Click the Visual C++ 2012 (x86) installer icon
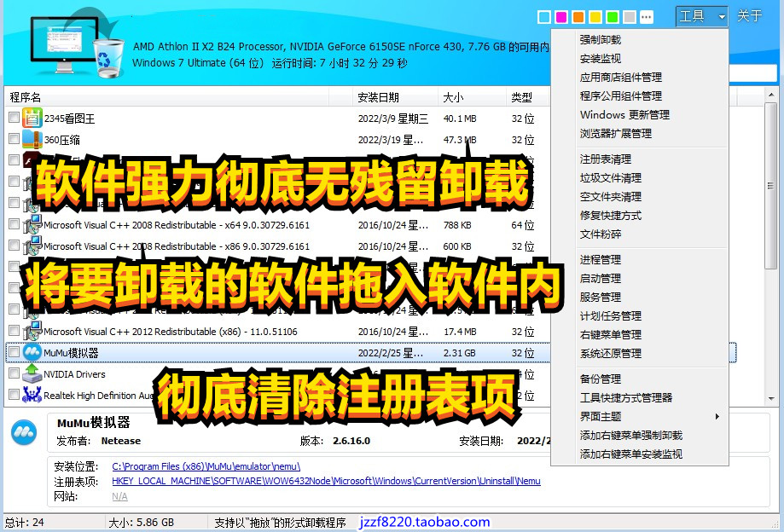This screenshot has height=532, width=784. click(32, 331)
